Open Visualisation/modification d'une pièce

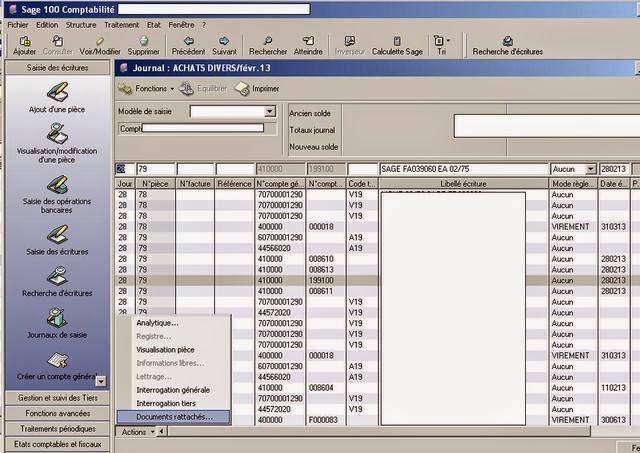tap(57, 143)
